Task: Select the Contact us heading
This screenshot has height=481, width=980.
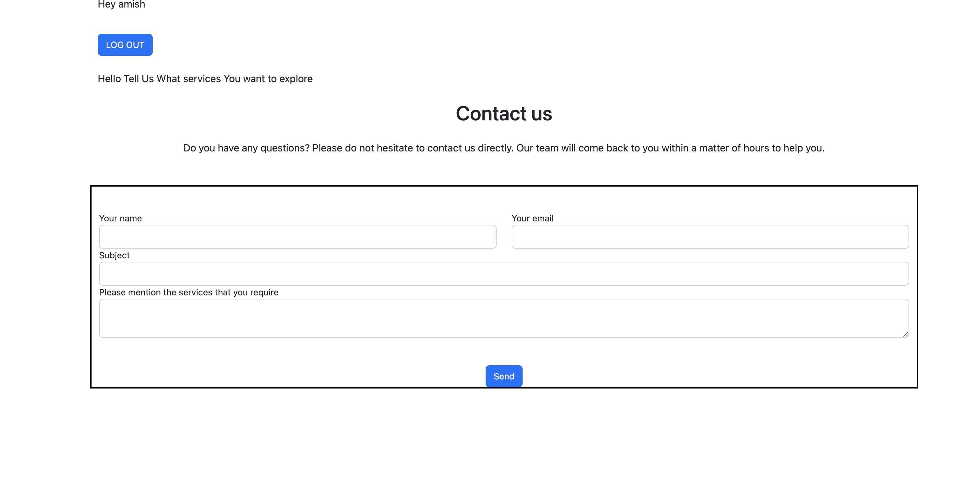Action: pos(504,114)
